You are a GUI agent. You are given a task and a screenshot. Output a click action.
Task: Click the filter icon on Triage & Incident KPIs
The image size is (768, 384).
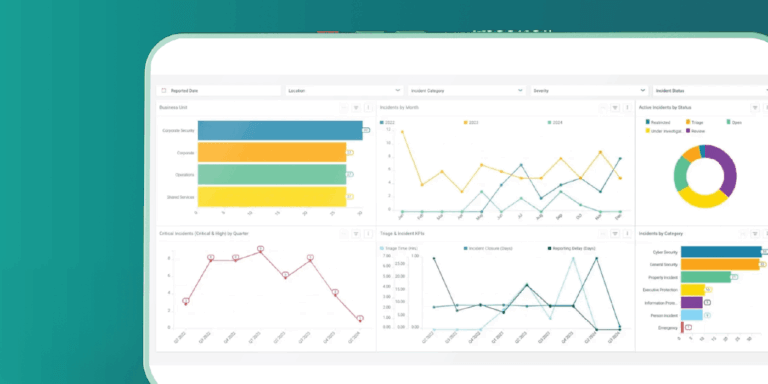click(615, 234)
